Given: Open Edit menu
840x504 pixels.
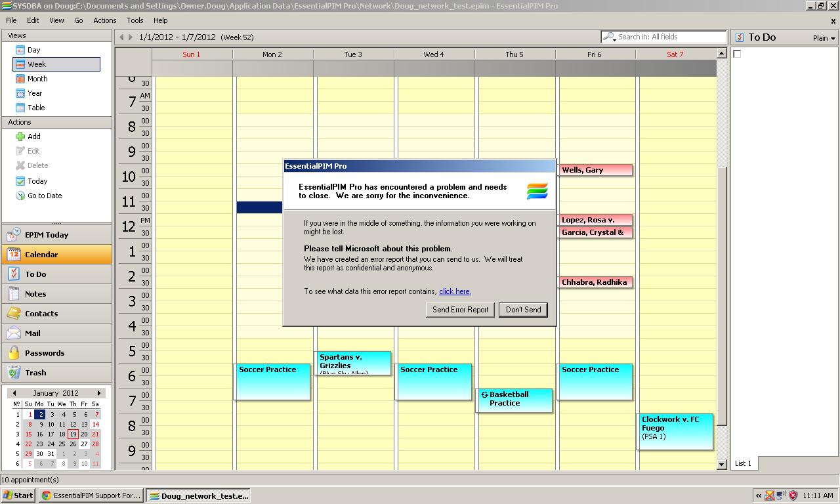Looking at the screenshot, I should tap(33, 20).
